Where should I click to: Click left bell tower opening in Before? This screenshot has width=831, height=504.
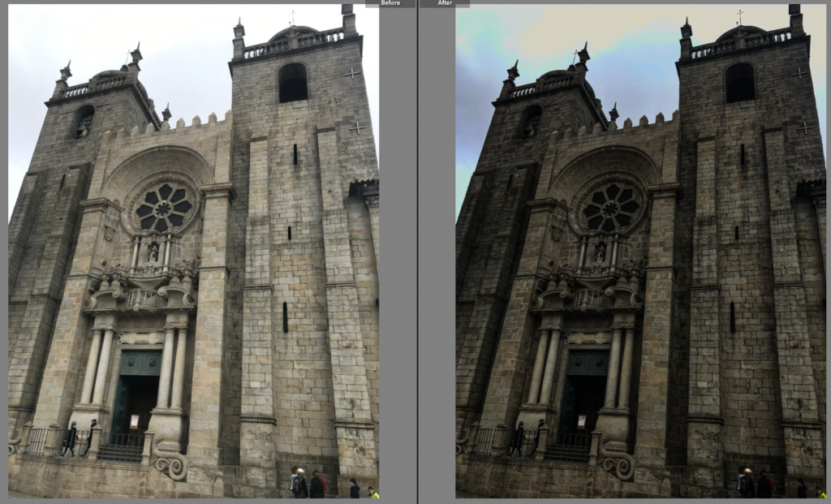pyautogui.click(x=84, y=122)
